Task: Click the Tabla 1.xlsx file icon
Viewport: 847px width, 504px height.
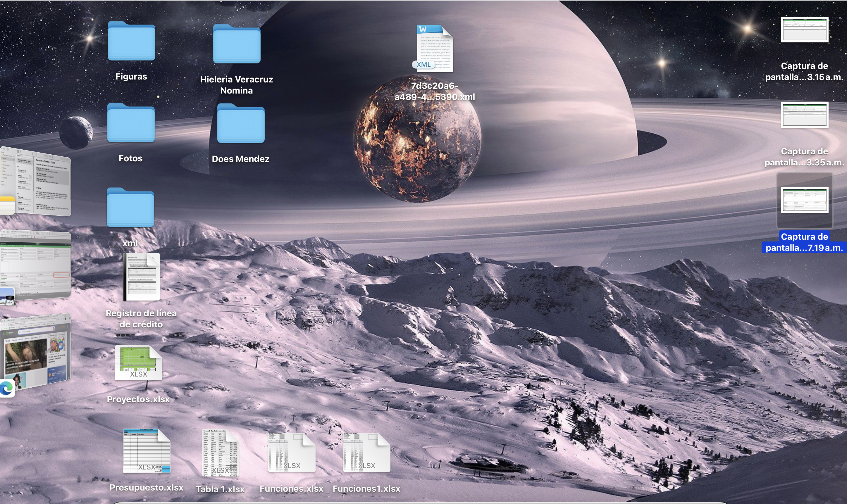Action: [x=220, y=453]
